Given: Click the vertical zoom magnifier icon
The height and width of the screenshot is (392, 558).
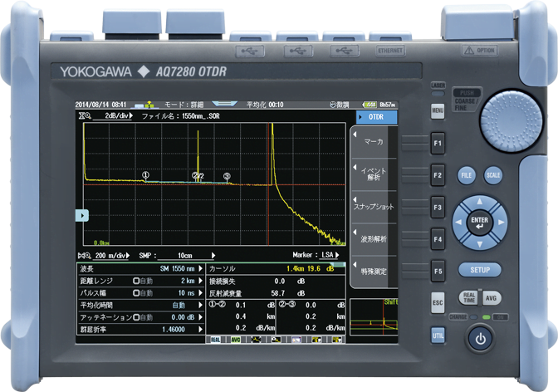Looking at the screenshot, I should [85, 115].
